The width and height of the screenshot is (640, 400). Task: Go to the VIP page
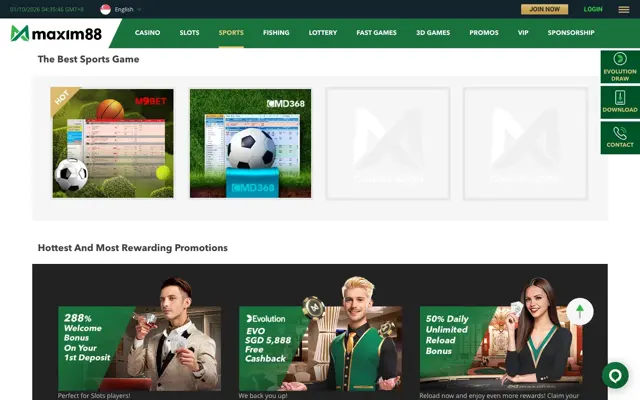[x=523, y=33]
